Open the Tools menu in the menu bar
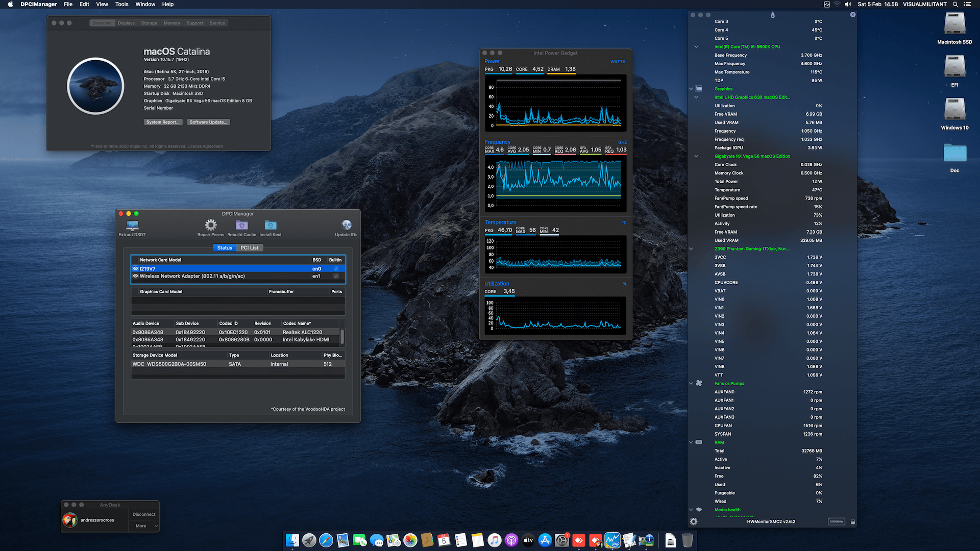This screenshot has height=551, width=980. (x=121, y=4)
